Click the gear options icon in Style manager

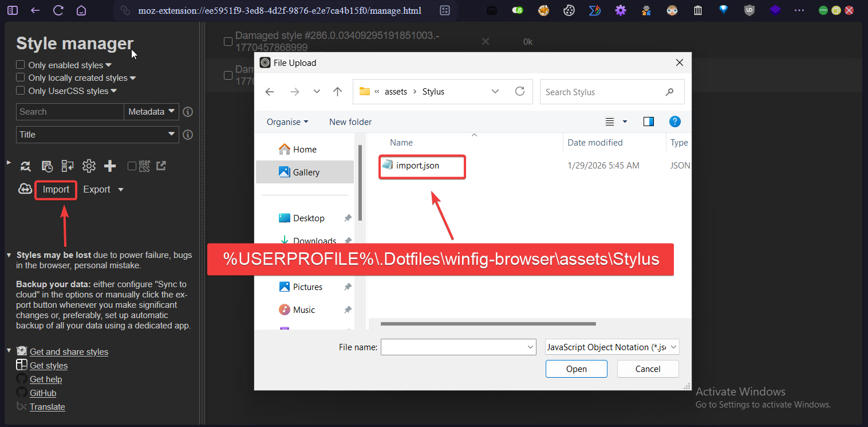pyautogui.click(x=89, y=166)
